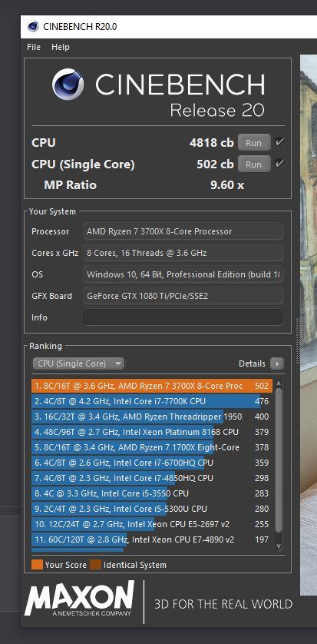Select the Core i5-5300U ranking row
Image resolution: width=317 pixels, height=644 pixels.
click(150, 509)
